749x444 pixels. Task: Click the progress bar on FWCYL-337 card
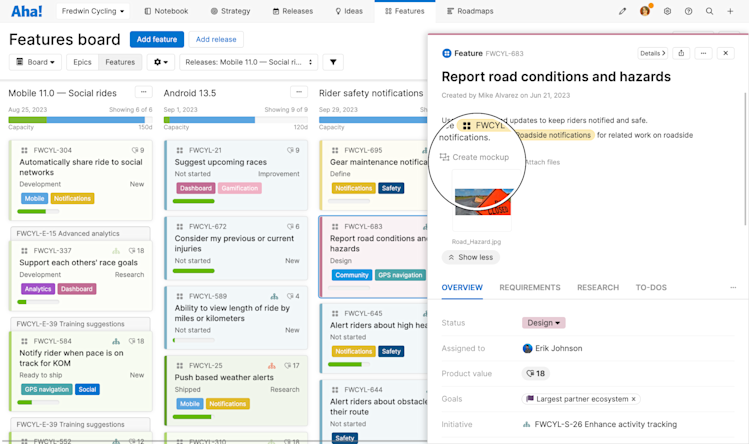click(x=38, y=302)
